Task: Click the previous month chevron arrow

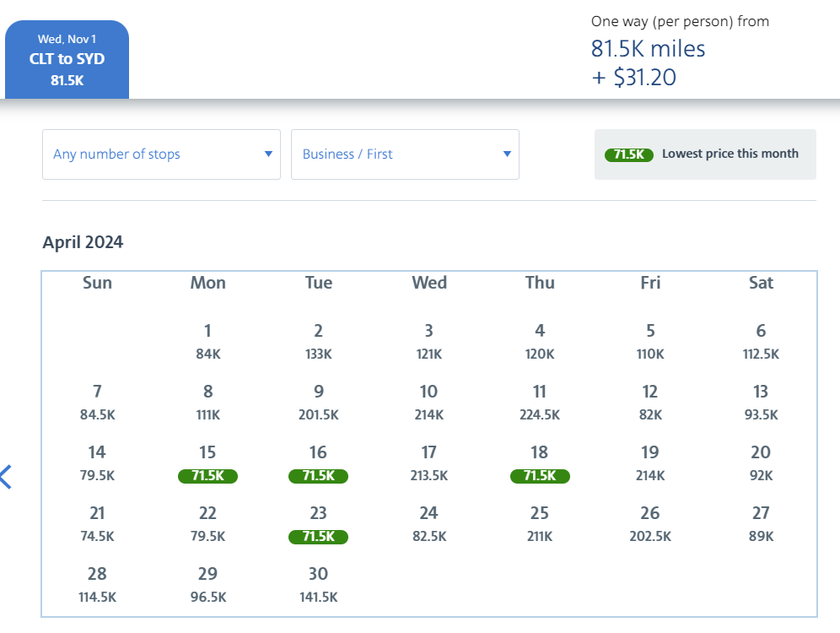Action: pos(6,477)
